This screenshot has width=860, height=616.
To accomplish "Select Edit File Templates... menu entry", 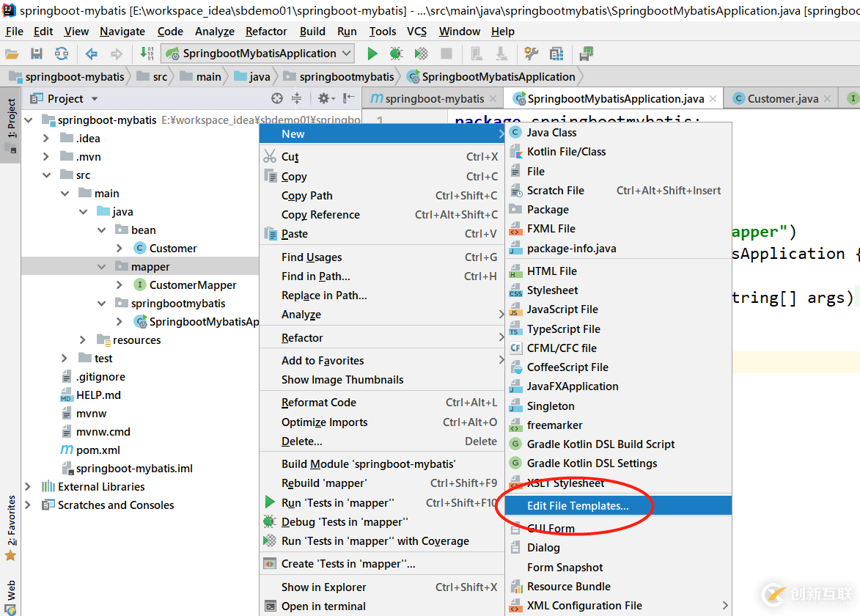I will pyautogui.click(x=577, y=506).
